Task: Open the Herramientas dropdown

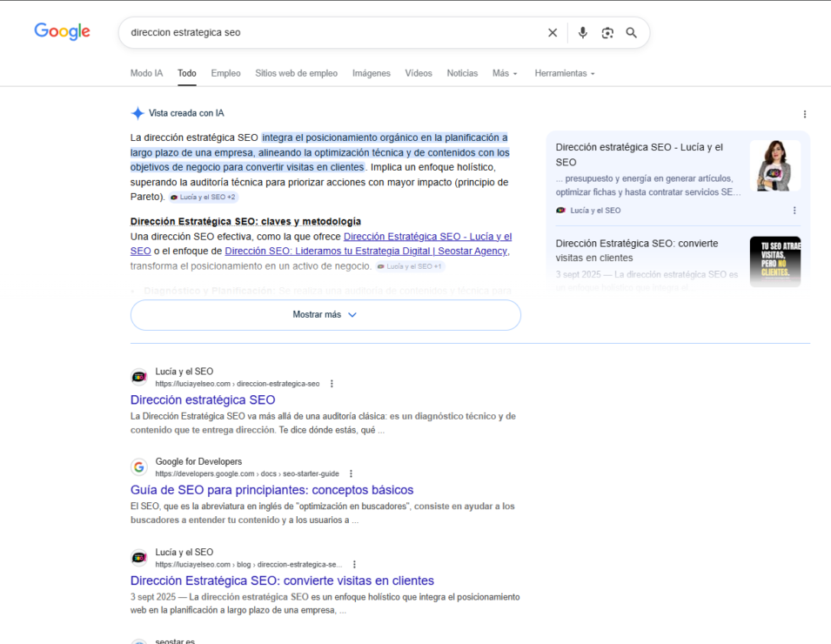Action: tap(564, 73)
